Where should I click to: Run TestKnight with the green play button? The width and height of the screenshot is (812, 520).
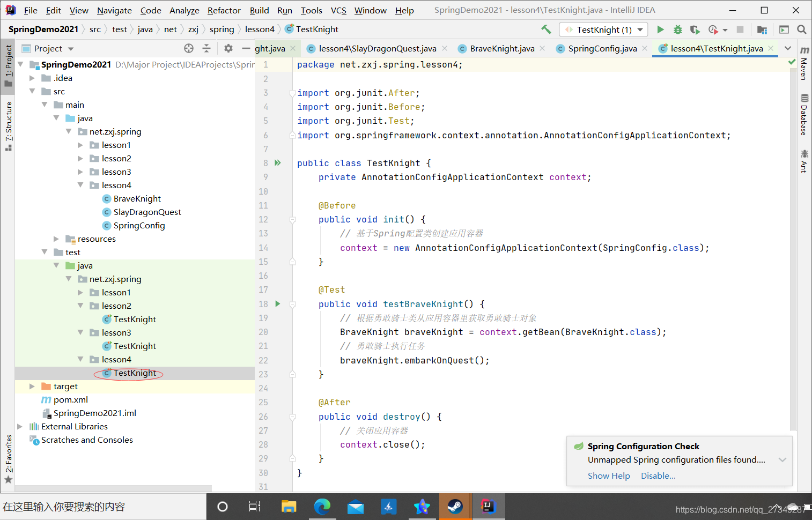point(660,29)
